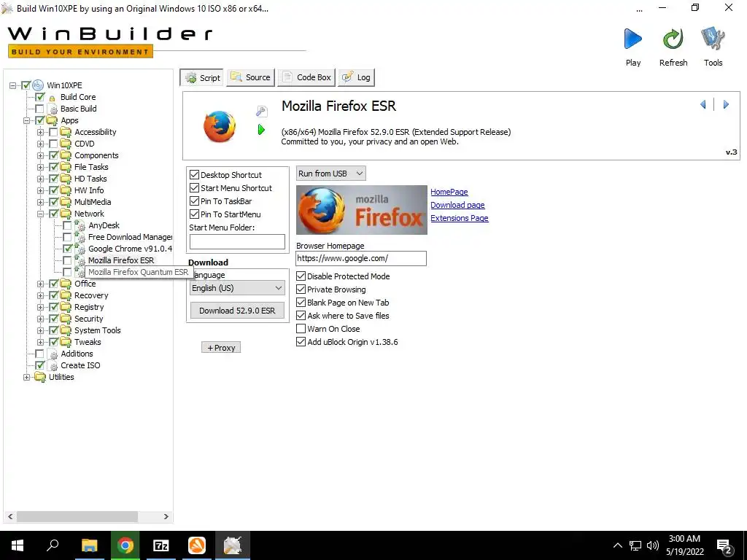Toggle Add uBlock Origin checkbox
Viewport: 747px width, 560px height.
click(301, 341)
